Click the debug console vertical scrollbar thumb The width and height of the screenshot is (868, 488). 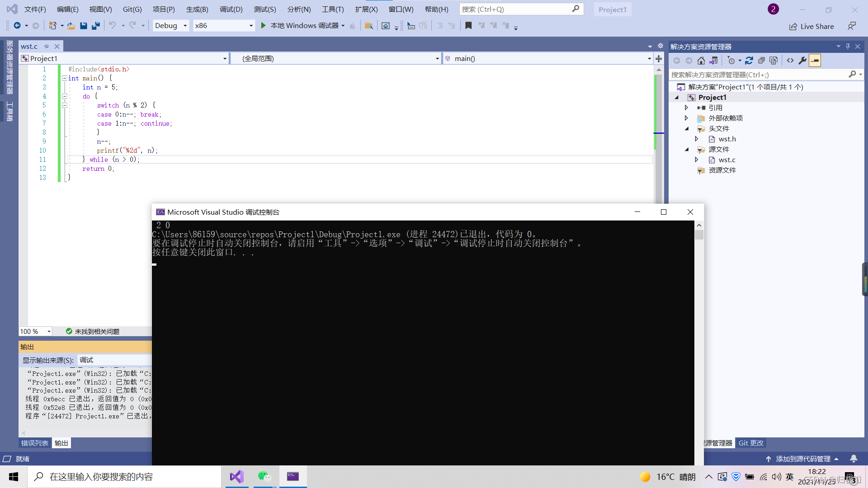pos(699,235)
